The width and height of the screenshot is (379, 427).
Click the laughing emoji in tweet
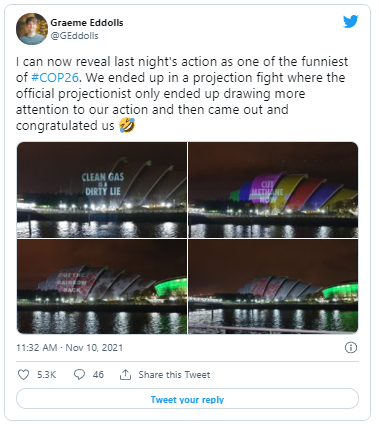tap(127, 125)
